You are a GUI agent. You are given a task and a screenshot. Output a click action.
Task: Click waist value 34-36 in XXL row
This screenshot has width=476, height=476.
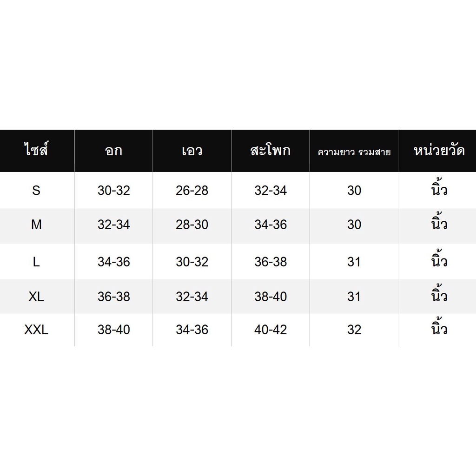point(192,330)
